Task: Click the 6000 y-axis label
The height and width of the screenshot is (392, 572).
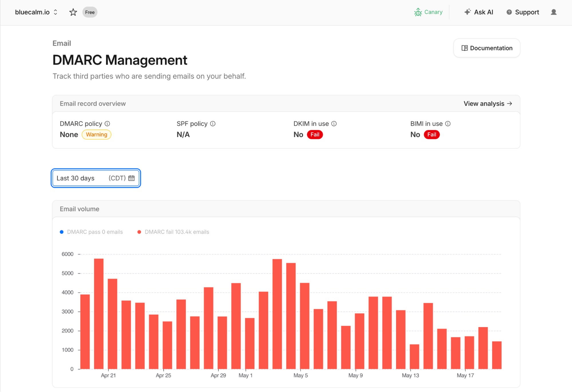Action: 68,254
